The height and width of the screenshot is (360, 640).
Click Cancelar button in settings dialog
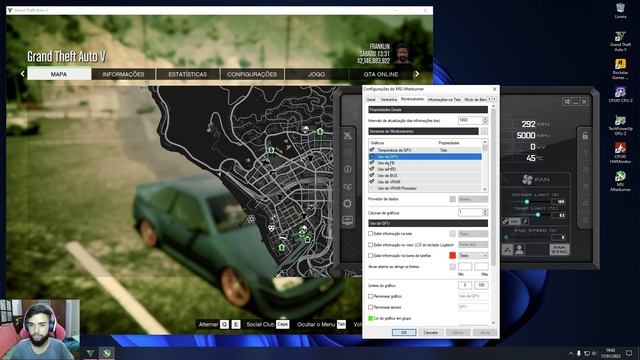[x=431, y=332]
